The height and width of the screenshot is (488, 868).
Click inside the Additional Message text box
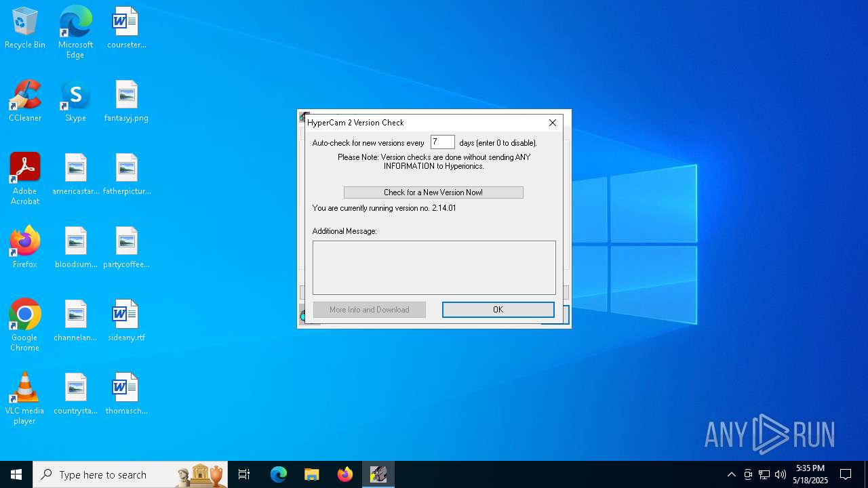click(x=434, y=268)
